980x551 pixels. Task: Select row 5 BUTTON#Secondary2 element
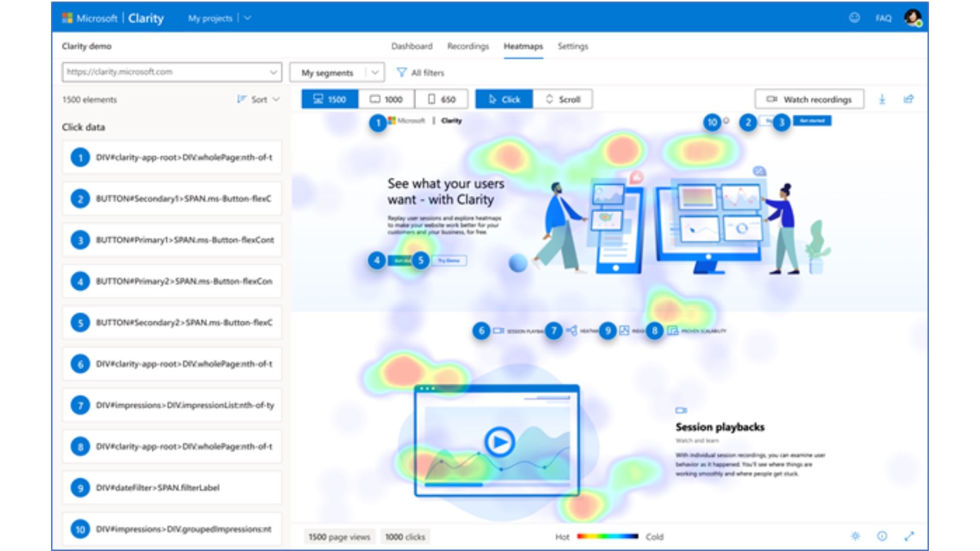click(x=172, y=322)
